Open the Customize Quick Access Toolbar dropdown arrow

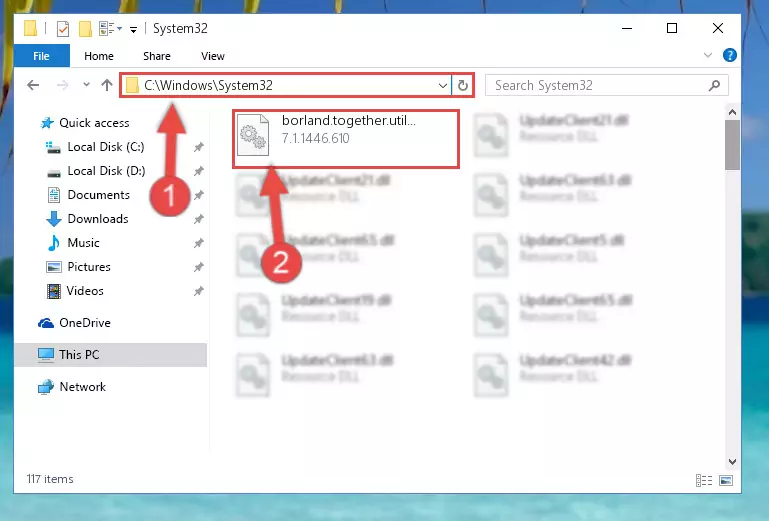click(133, 30)
